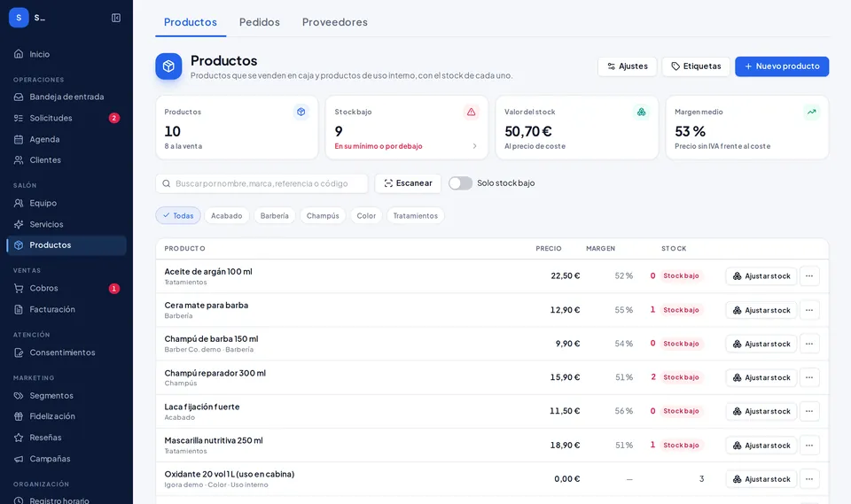
Task: Sort by PRODUCTO column header
Action: tap(184, 249)
